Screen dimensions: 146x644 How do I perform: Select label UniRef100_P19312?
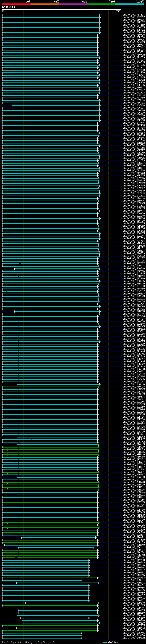pos(134,329)
